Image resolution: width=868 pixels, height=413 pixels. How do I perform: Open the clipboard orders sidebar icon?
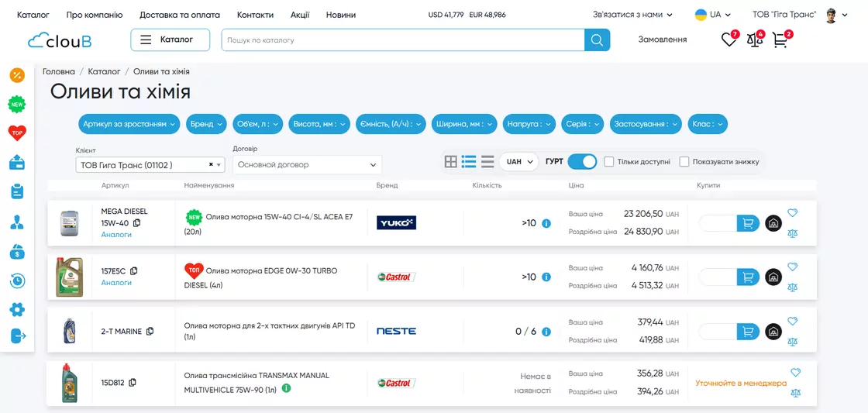[x=17, y=192]
